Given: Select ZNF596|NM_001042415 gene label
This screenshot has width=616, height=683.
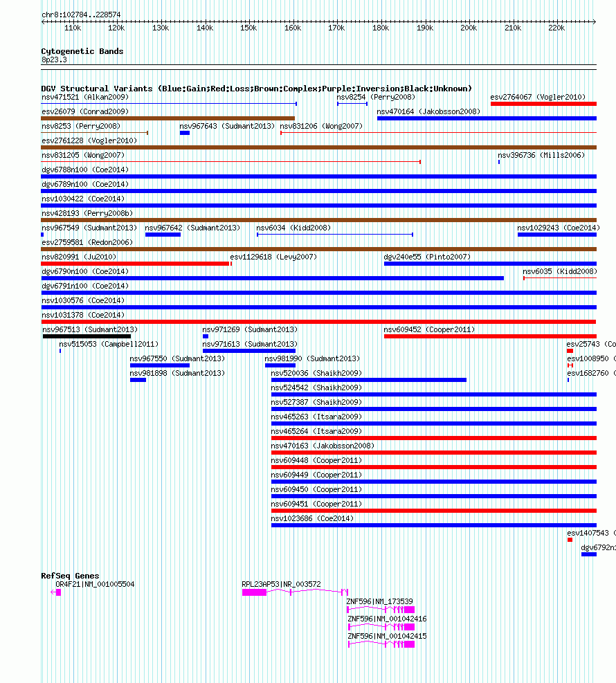Looking at the screenshot, I should pyautogui.click(x=387, y=637).
